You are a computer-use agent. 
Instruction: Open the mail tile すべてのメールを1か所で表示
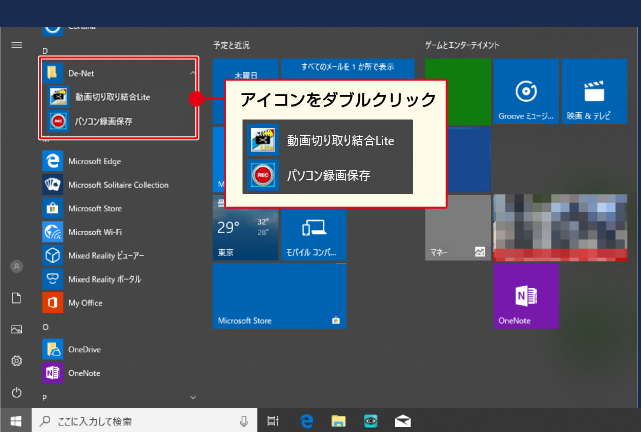348,69
